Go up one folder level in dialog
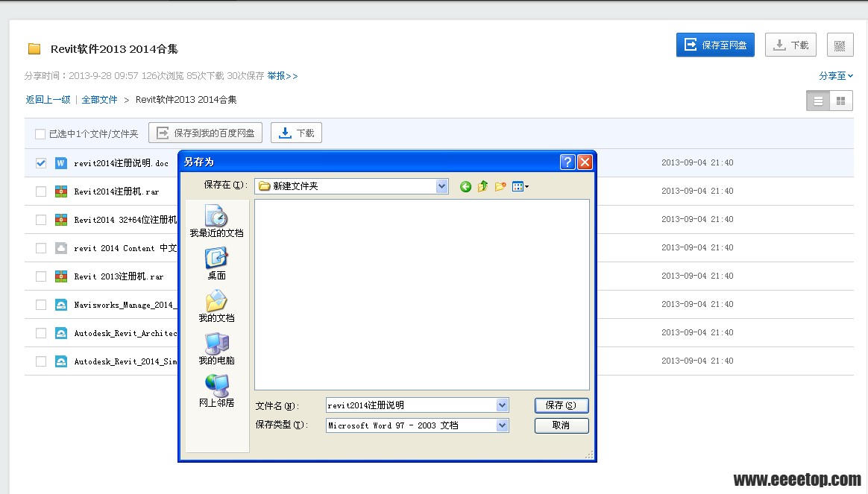This screenshot has width=868, height=494. (x=482, y=186)
